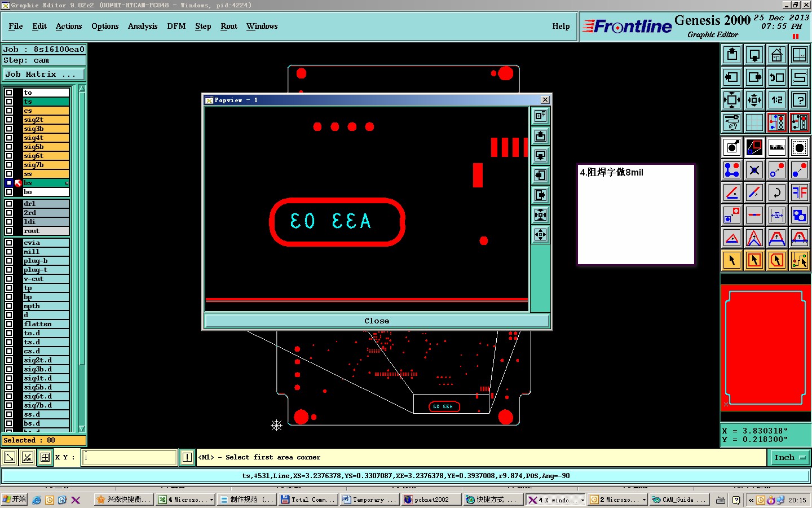The height and width of the screenshot is (508, 812).
Task: Click the connected blue dots net icon
Action: click(x=732, y=170)
